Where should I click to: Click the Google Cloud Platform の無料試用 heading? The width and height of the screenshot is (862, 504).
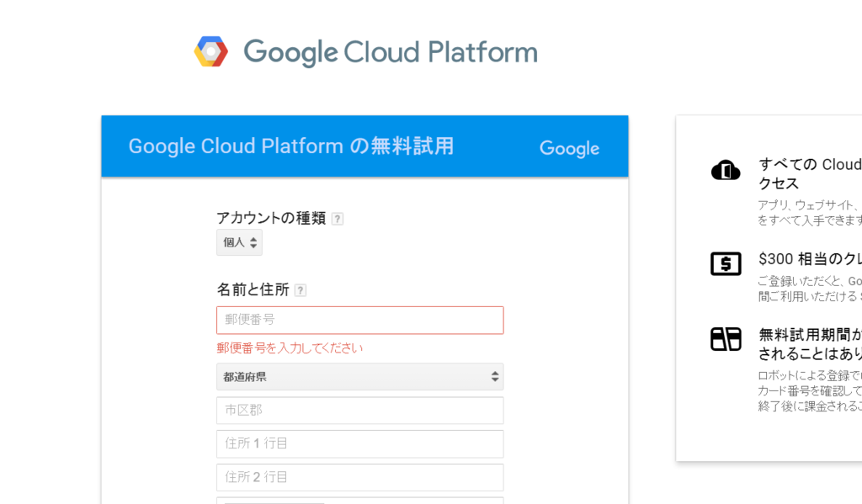click(291, 146)
